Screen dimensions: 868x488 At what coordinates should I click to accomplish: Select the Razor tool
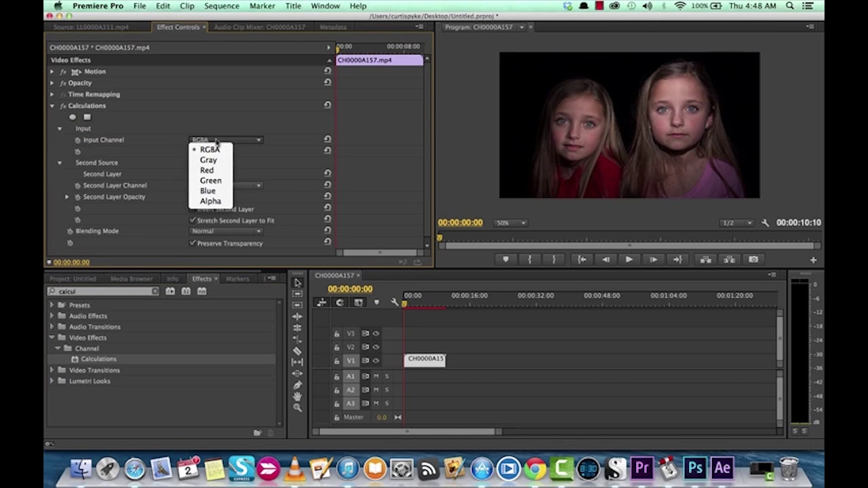[297, 350]
